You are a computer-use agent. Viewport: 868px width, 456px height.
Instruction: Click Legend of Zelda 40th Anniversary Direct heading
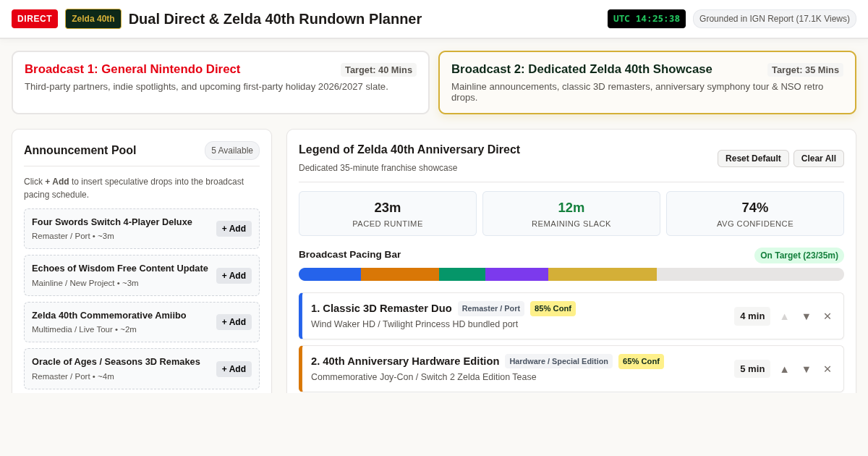click(x=409, y=150)
